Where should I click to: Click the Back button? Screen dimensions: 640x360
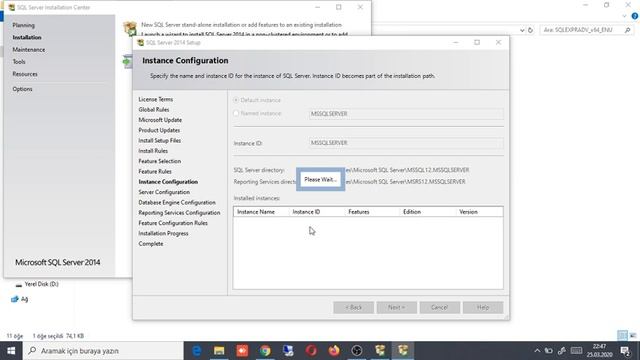pyautogui.click(x=353, y=307)
